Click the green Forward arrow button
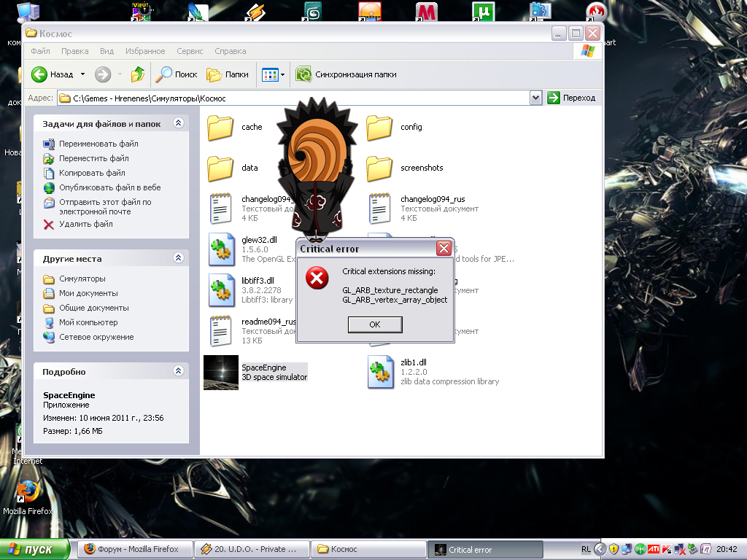The width and height of the screenshot is (747, 560). pyautogui.click(x=102, y=74)
